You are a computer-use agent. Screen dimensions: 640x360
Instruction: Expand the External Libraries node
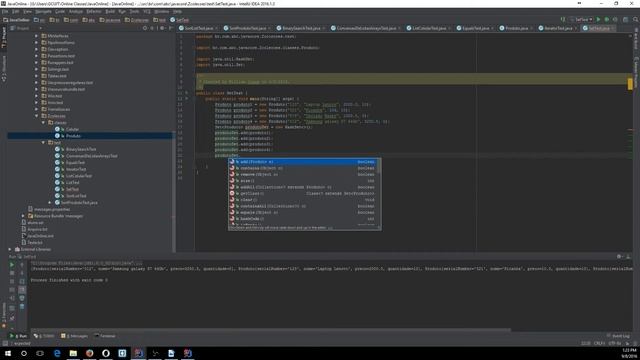tap(10, 249)
